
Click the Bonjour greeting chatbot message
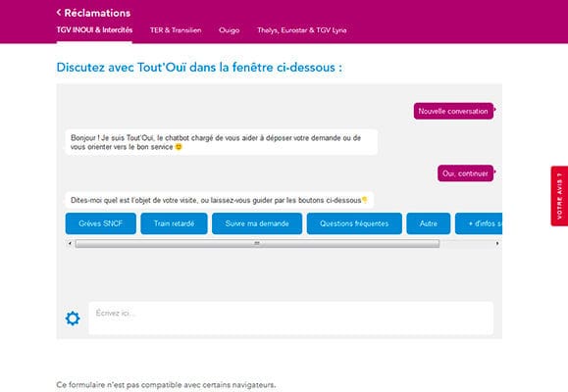click(222, 142)
